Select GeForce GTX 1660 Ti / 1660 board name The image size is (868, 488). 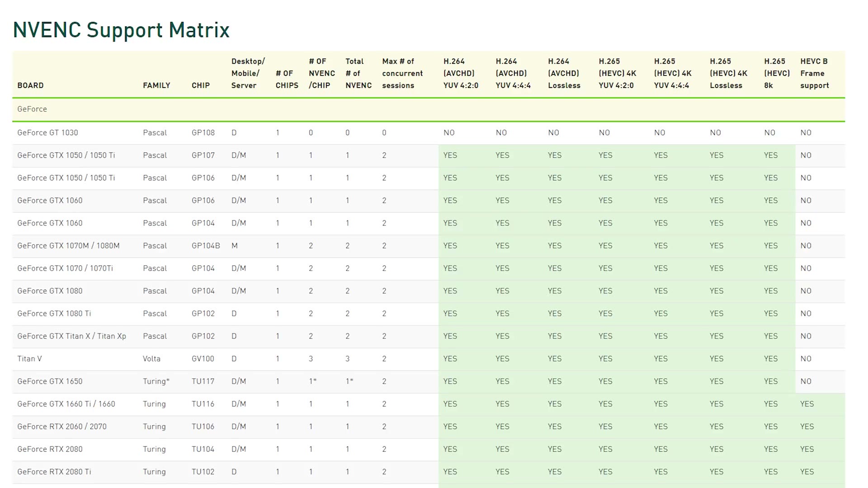tap(66, 404)
